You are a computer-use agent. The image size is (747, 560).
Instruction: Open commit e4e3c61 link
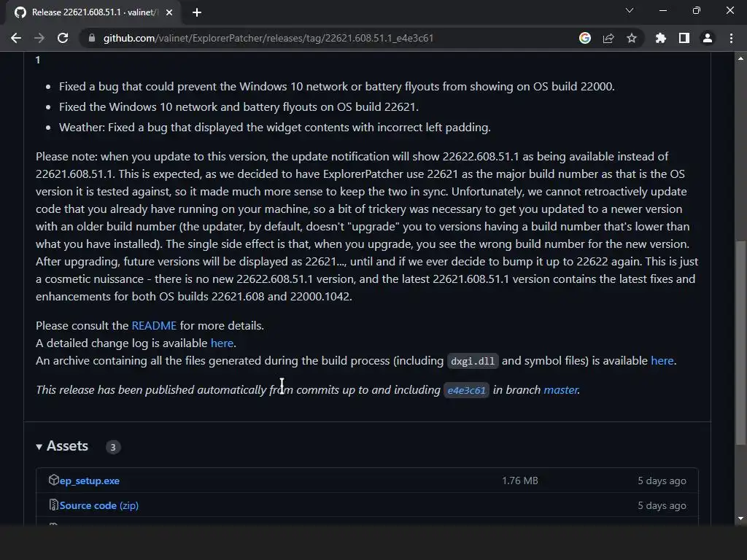(x=466, y=391)
